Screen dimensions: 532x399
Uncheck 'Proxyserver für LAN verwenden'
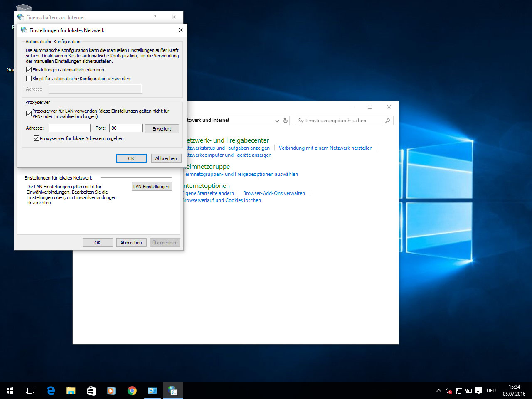pos(29,113)
